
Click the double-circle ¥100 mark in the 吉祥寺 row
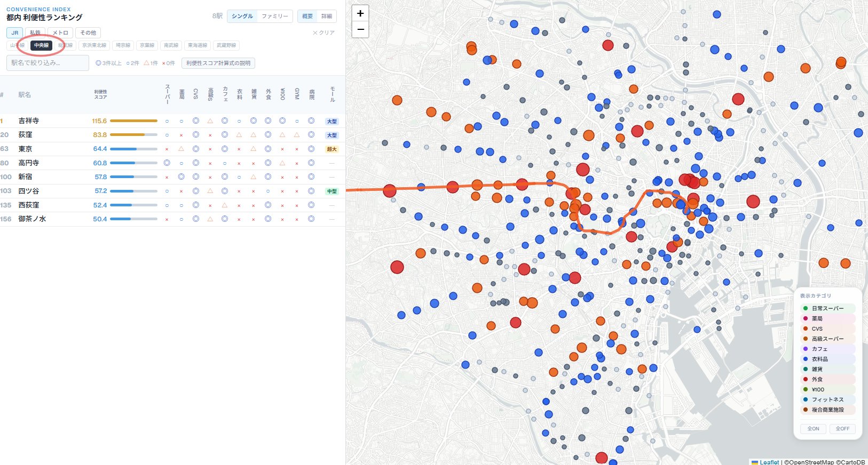pos(282,121)
